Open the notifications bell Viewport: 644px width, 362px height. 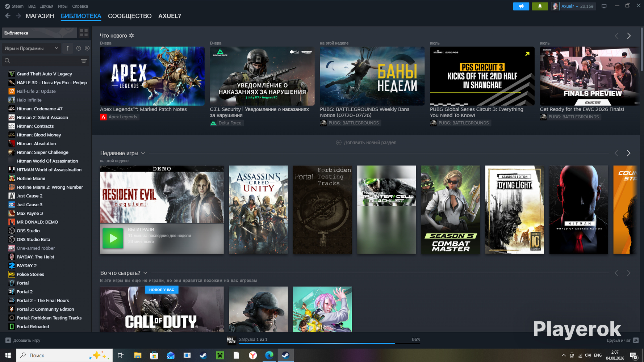[540, 6]
